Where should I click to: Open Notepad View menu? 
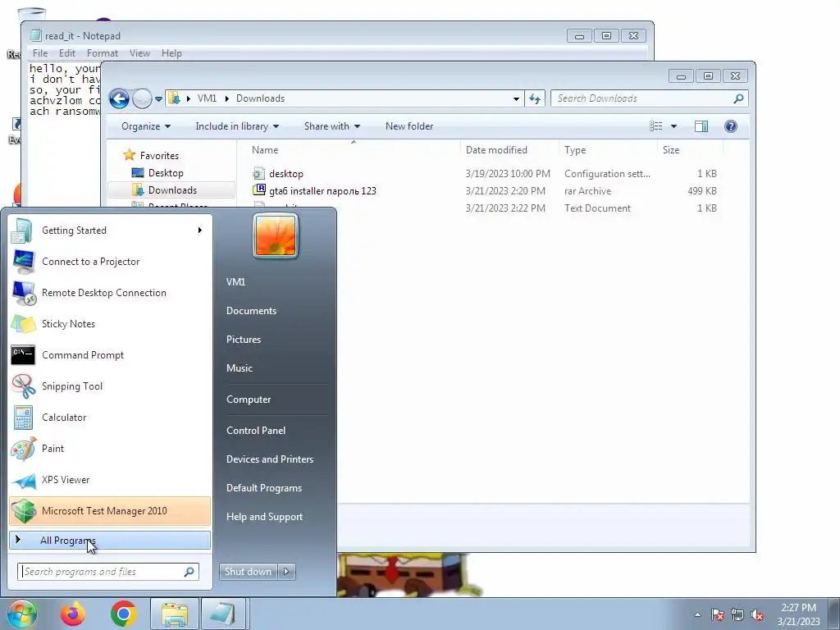139,53
